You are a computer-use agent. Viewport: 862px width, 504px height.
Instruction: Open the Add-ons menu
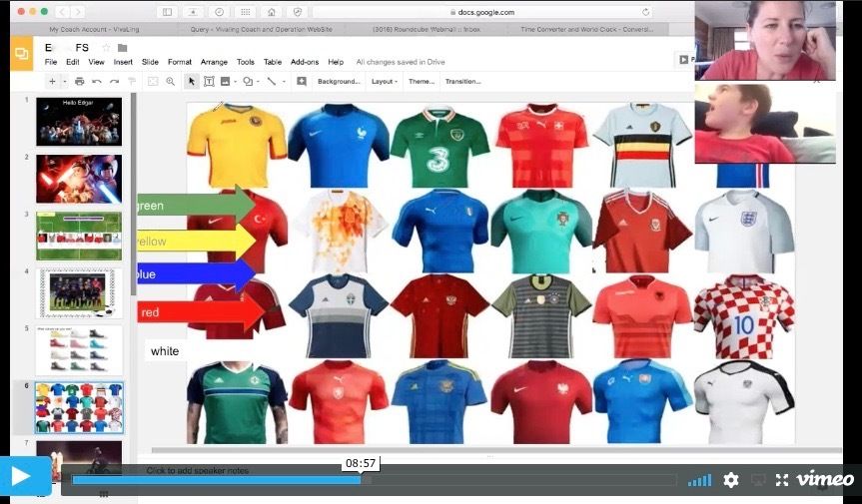(x=305, y=62)
